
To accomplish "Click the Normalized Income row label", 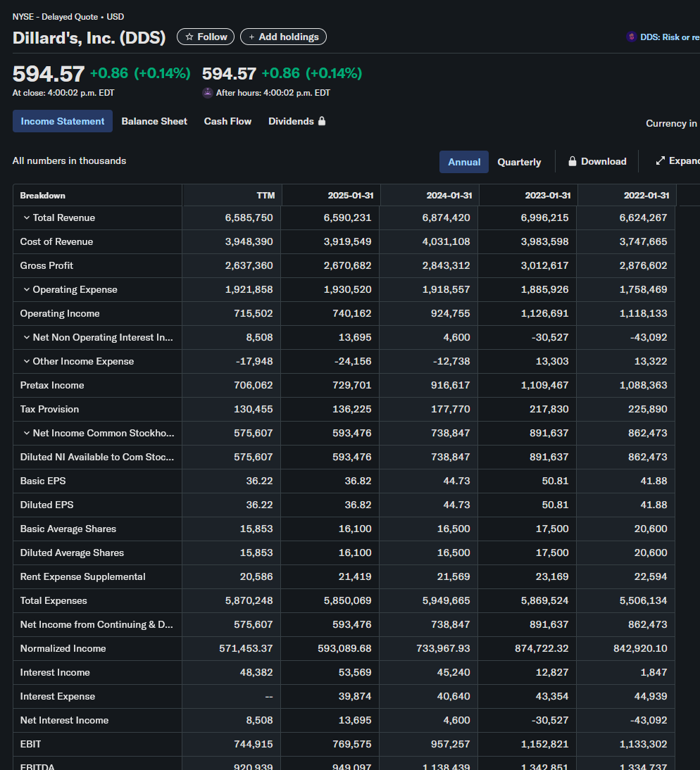I will click(63, 648).
